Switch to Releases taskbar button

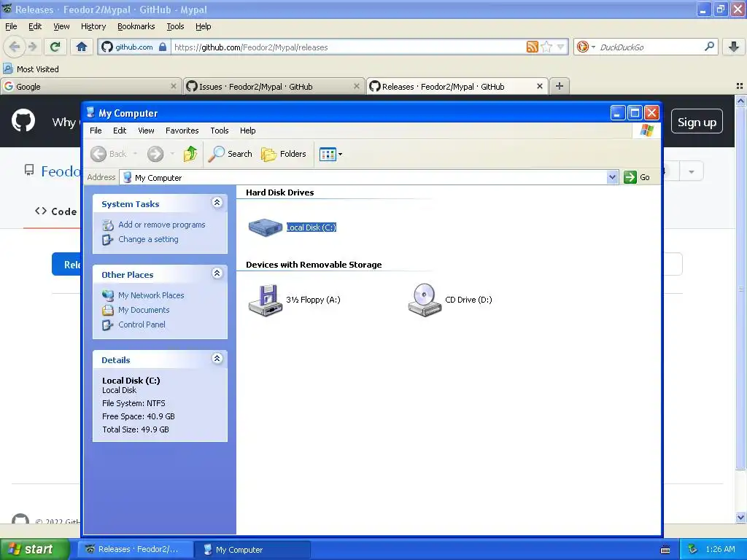pyautogui.click(x=136, y=549)
